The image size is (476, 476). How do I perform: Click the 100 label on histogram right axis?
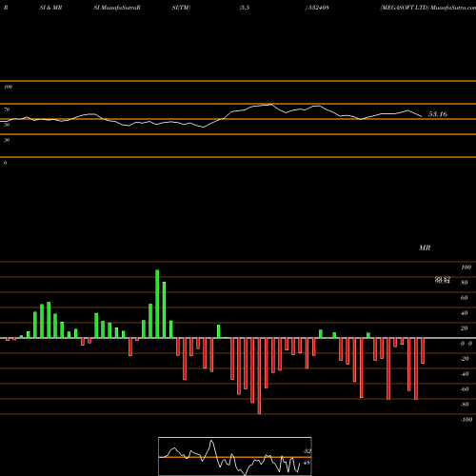466,268
